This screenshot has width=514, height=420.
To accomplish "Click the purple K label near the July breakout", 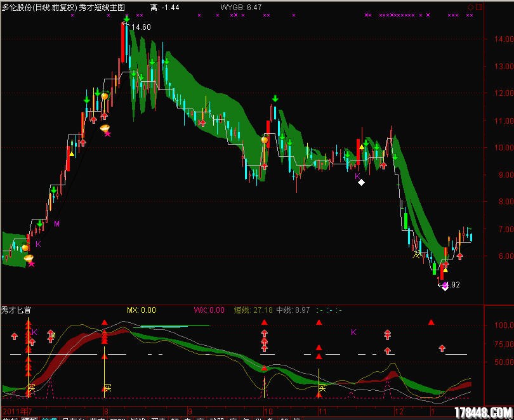I will click(38, 244).
